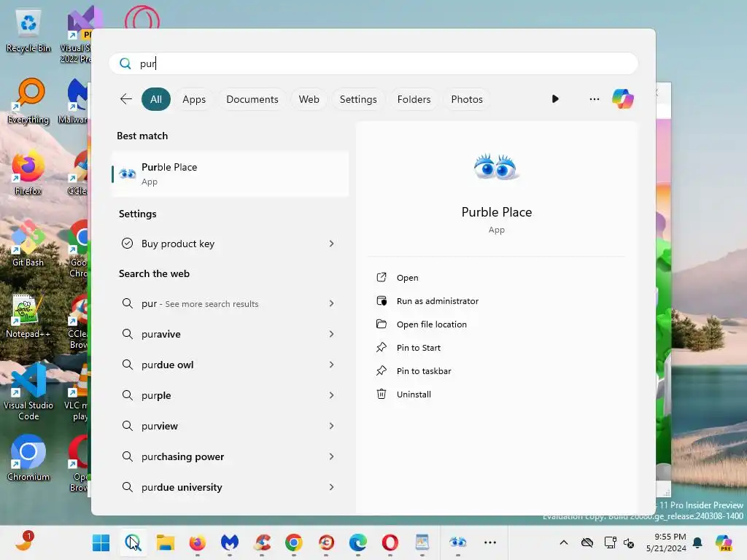The width and height of the screenshot is (747, 560).
Task: Open the Buy product key setting
Action: [230, 244]
